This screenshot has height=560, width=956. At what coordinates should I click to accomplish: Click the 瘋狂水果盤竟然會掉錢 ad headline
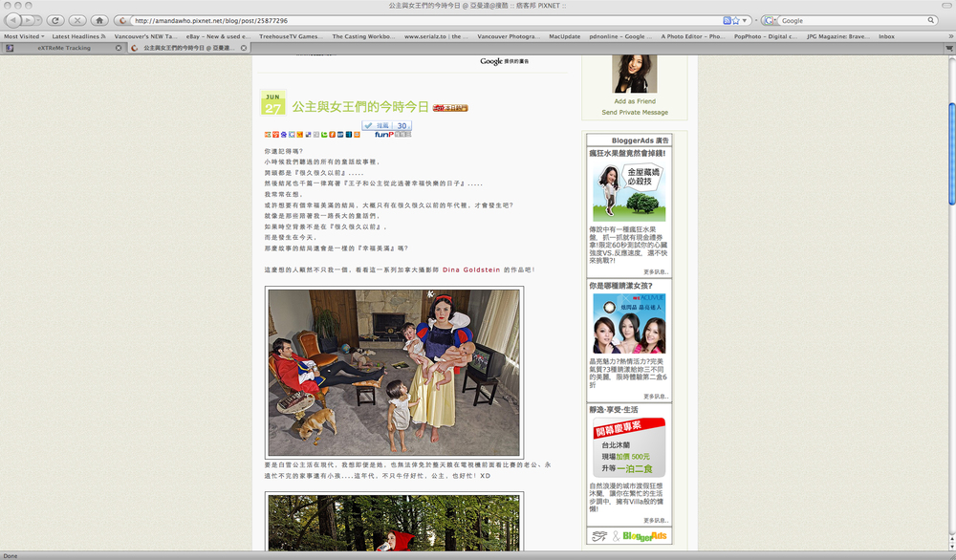(627, 153)
